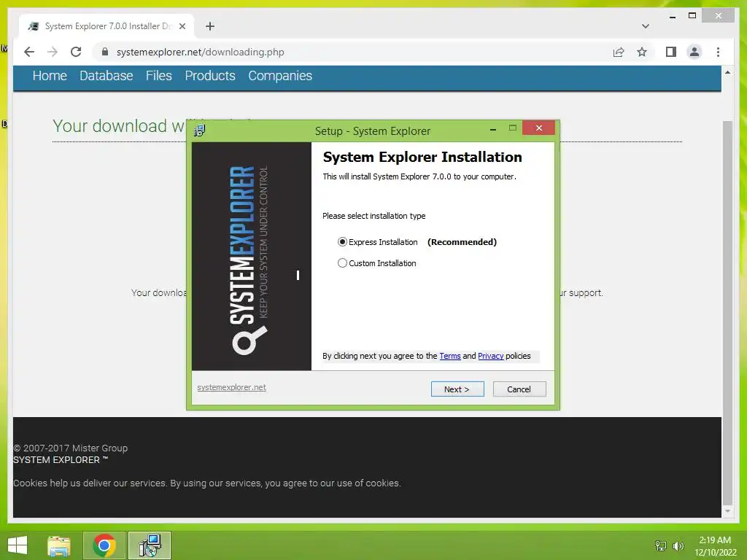
Task: Open Home in website navigation
Action: [50, 76]
